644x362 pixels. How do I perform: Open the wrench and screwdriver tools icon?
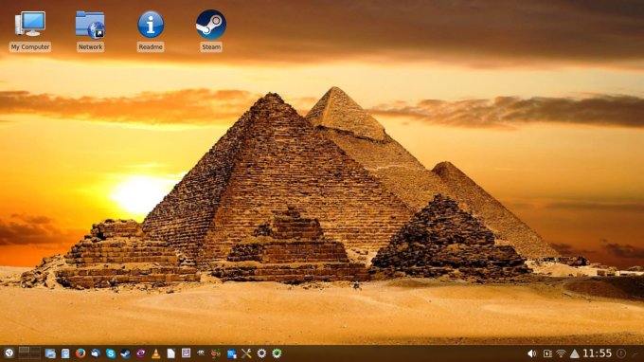[246, 353]
